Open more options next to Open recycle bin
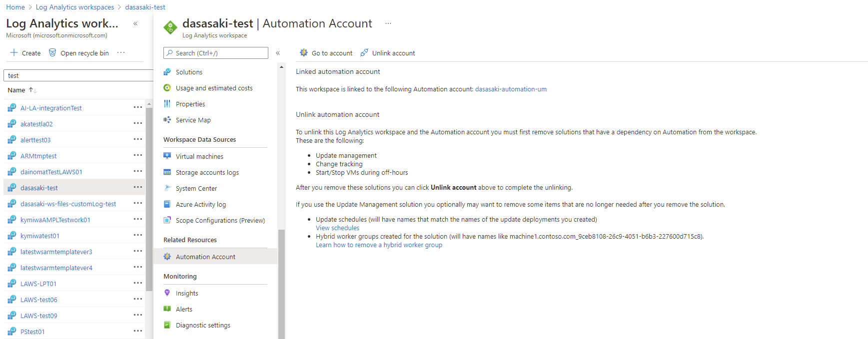Screen dimensions: 868x339 pyautogui.click(x=121, y=52)
